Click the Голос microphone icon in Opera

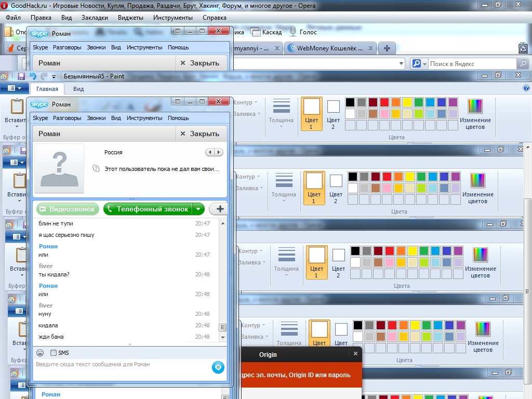[x=293, y=32]
